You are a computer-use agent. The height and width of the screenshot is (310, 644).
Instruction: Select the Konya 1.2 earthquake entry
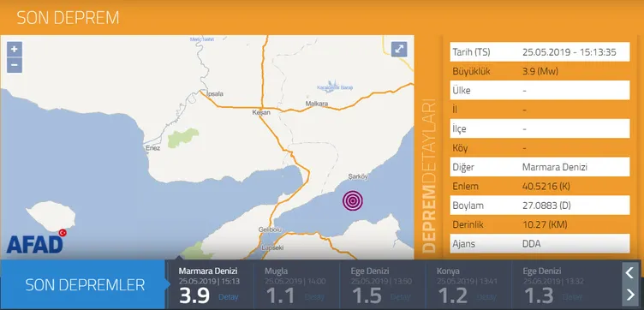(468, 285)
